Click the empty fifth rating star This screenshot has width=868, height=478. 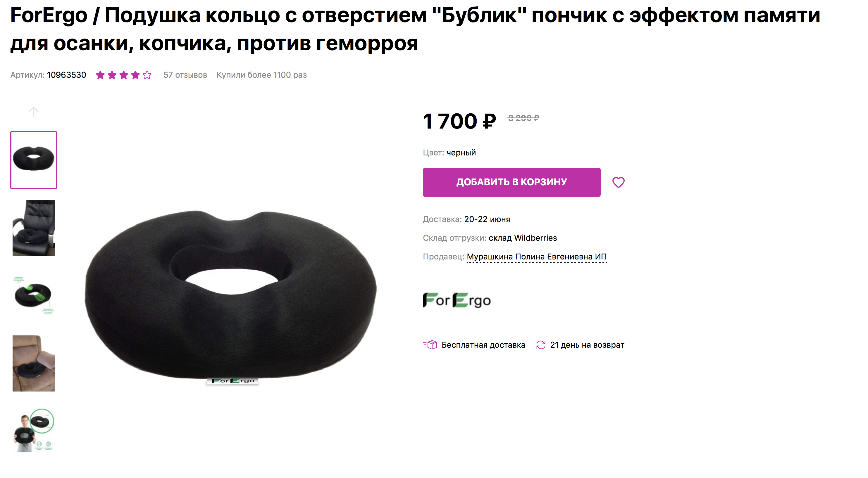coord(147,75)
